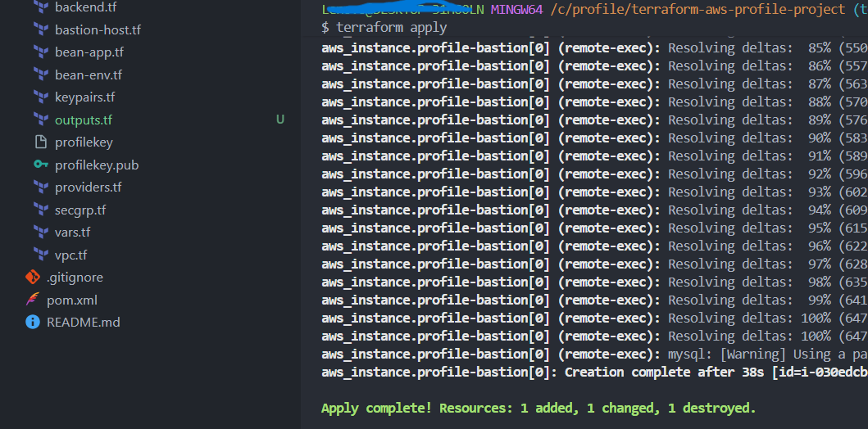Screen dimensions: 868x429
Task: Click the blank file icon beside profilekey
Action: click(x=41, y=142)
